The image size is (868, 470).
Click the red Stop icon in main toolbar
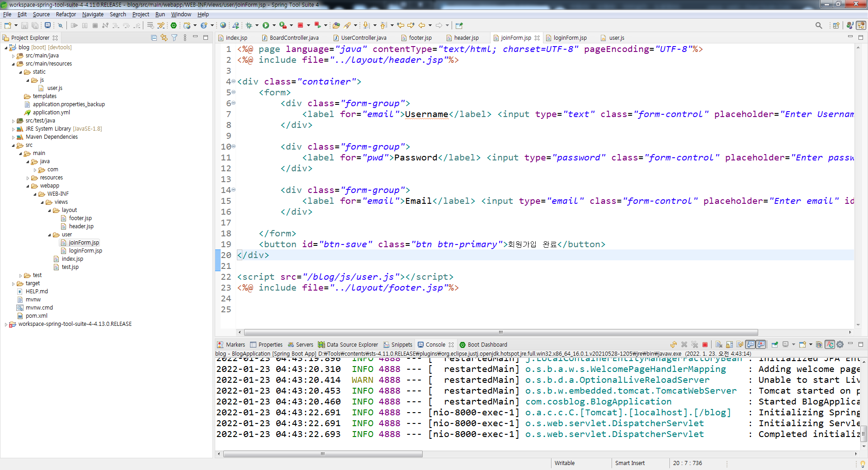(300, 25)
